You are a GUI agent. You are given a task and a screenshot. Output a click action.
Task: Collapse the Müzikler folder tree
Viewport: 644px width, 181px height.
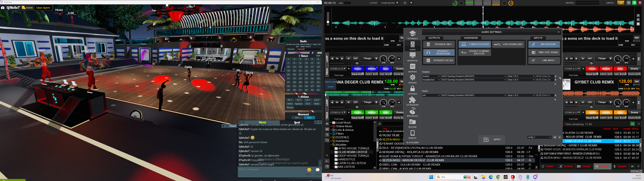tap(331, 145)
